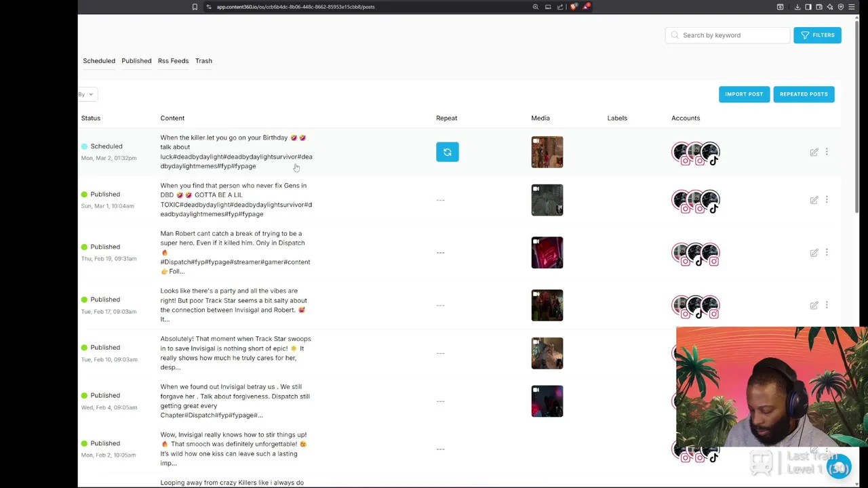The width and height of the screenshot is (868, 488).
Task: Click 'When the killer let you go' post text
Action: (x=236, y=152)
